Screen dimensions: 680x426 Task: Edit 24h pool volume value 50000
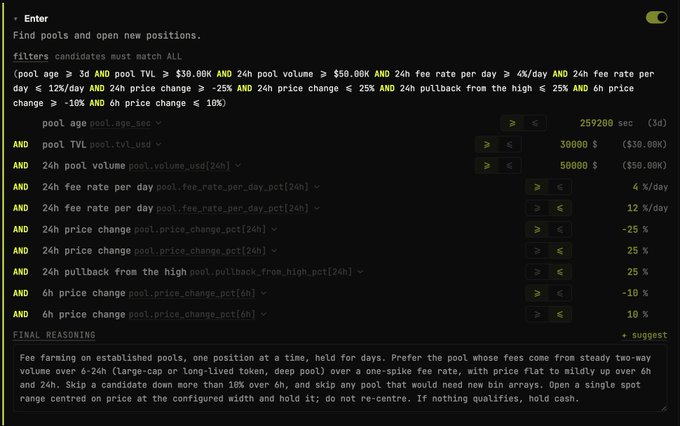(574, 166)
